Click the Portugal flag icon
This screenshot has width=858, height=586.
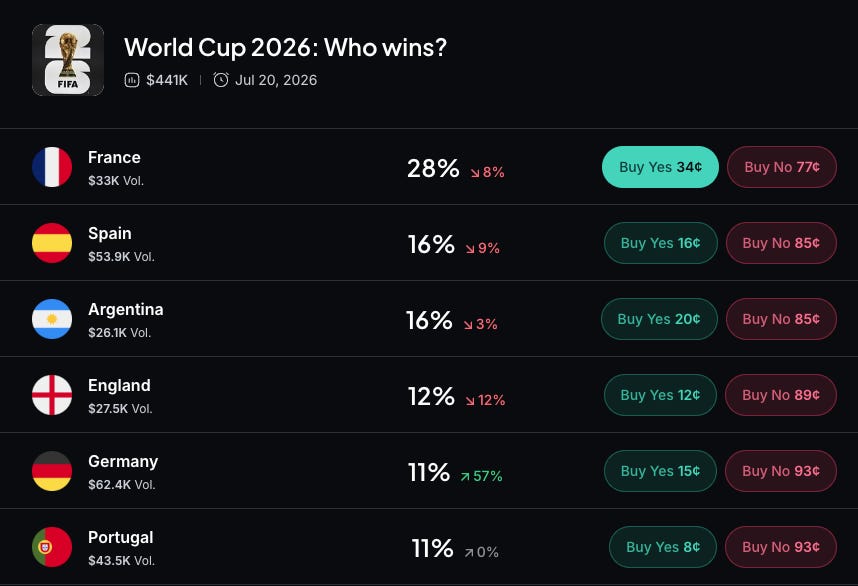tap(52, 547)
